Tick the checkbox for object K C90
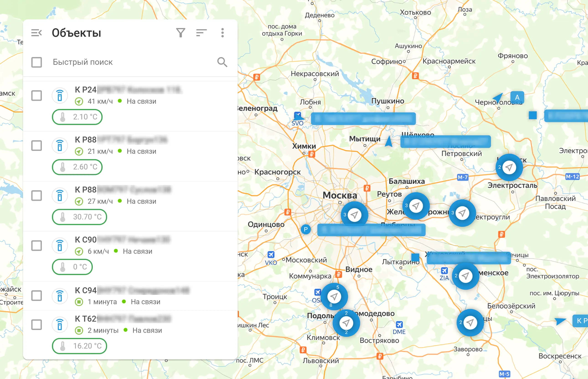Image resolution: width=588 pixels, height=379 pixels. pyautogui.click(x=36, y=245)
